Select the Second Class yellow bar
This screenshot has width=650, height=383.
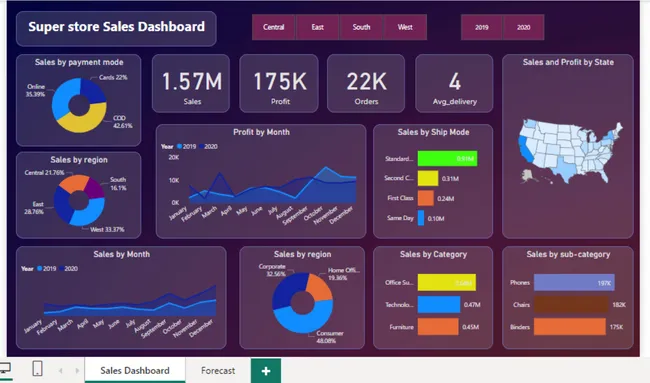click(x=428, y=179)
